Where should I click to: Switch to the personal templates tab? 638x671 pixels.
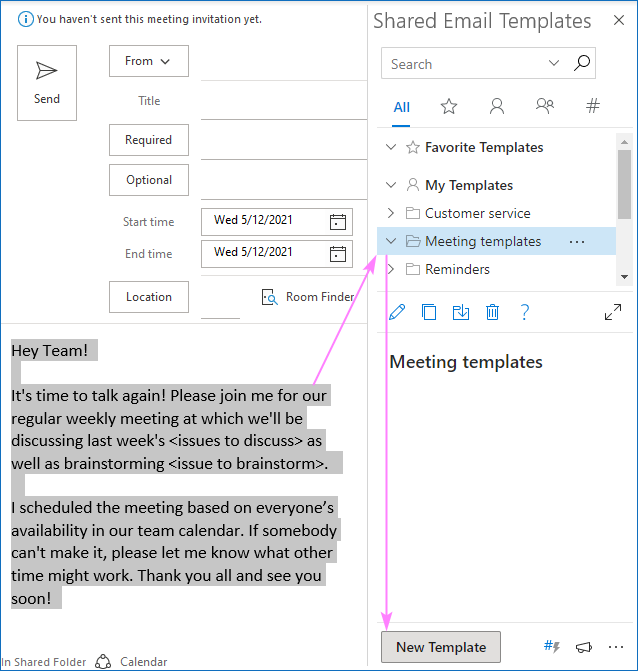pyautogui.click(x=497, y=106)
